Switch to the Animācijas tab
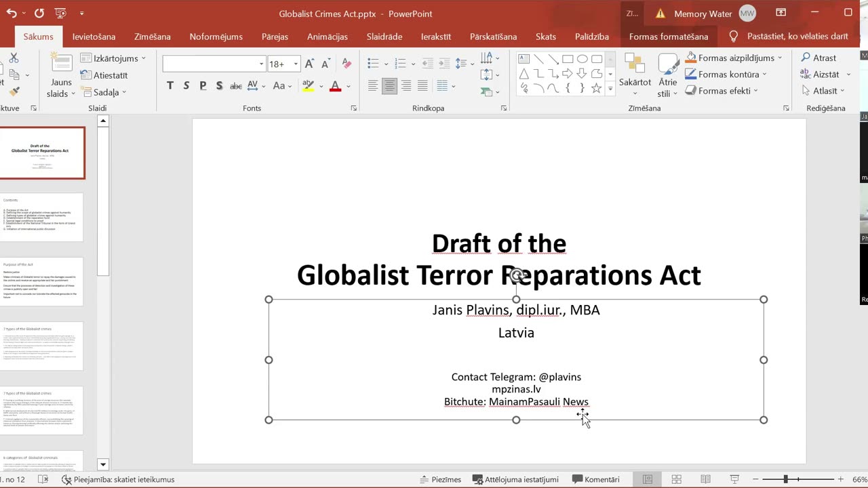 click(x=328, y=37)
